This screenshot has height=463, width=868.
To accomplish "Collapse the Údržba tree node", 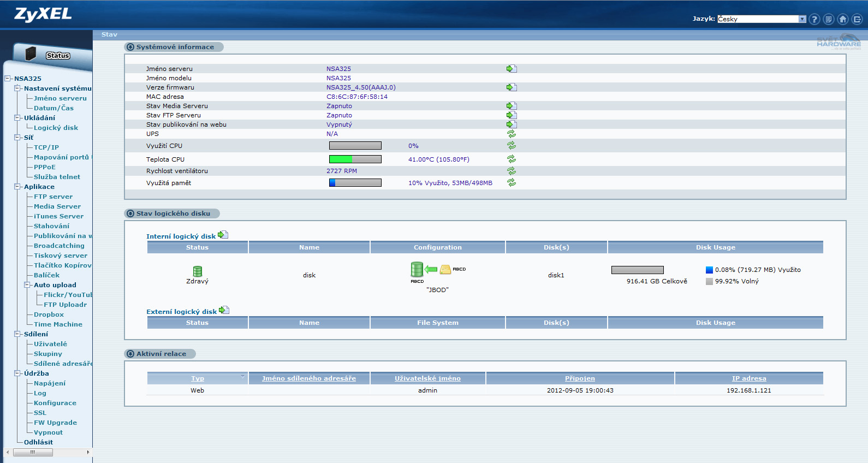I will [17, 373].
